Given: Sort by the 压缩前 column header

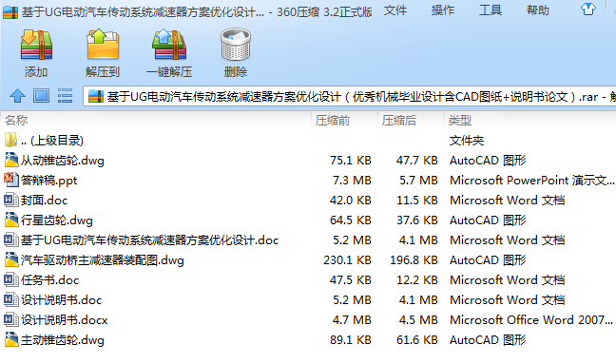Looking at the screenshot, I should (333, 120).
